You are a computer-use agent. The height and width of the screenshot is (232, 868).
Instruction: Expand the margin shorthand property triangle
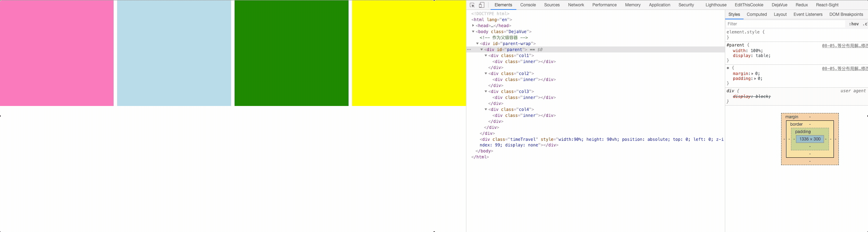point(752,74)
